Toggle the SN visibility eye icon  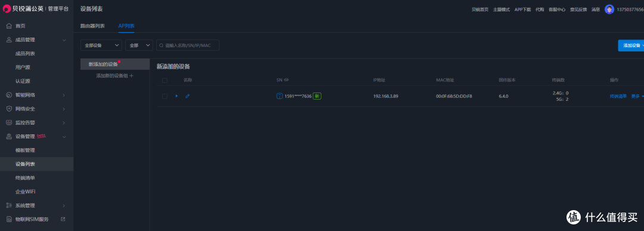point(287,80)
